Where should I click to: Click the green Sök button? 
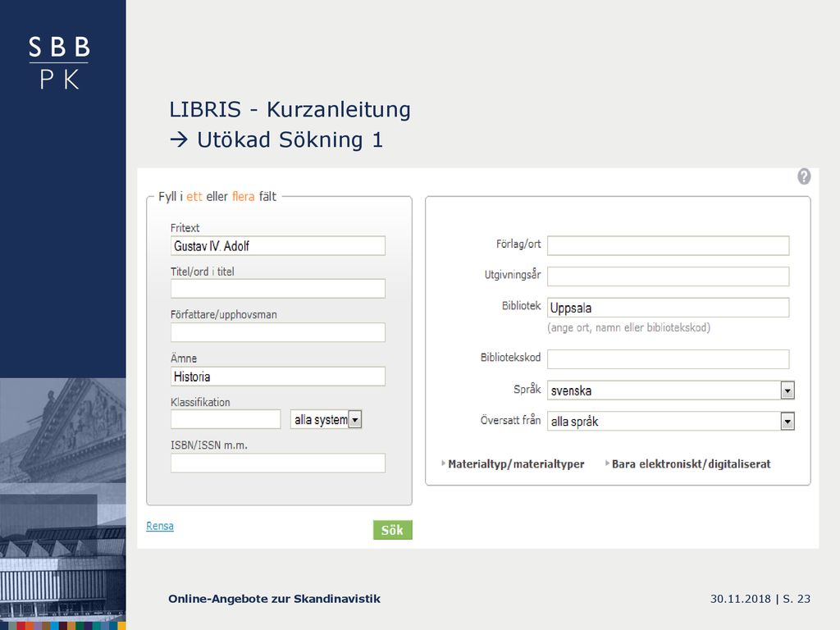(x=393, y=530)
